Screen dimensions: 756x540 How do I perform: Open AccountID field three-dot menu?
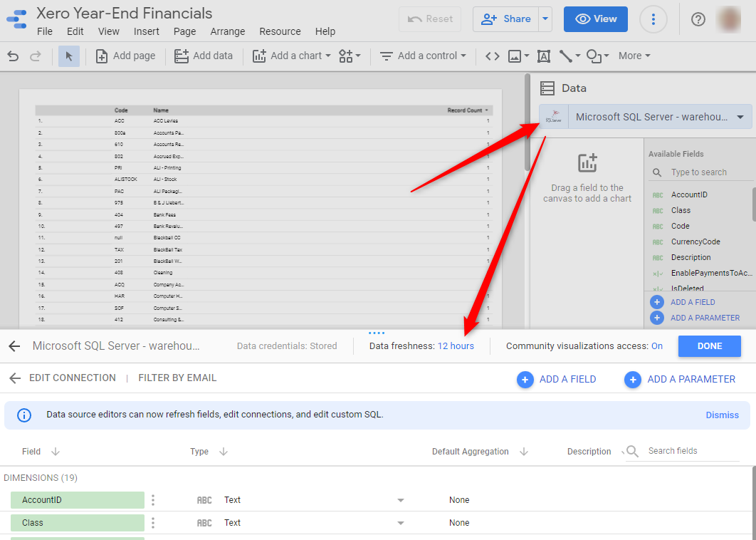[x=153, y=500]
